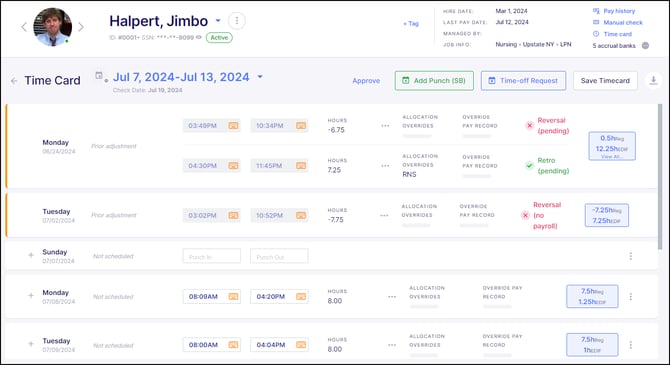The height and width of the screenshot is (365, 670).
Task: Open the date range dropdown arrow
Action: 260,77
